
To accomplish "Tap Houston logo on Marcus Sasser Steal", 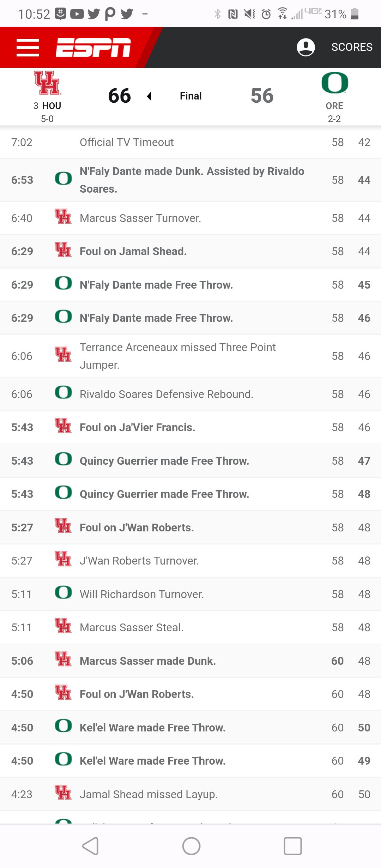I will pyautogui.click(x=64, y=626).
